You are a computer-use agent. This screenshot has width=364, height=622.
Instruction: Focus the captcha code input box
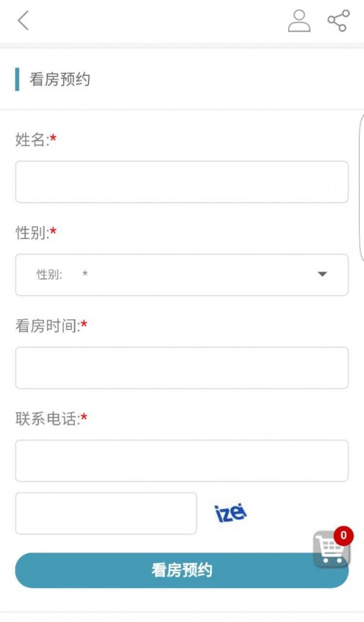click(x=106, y=513)
